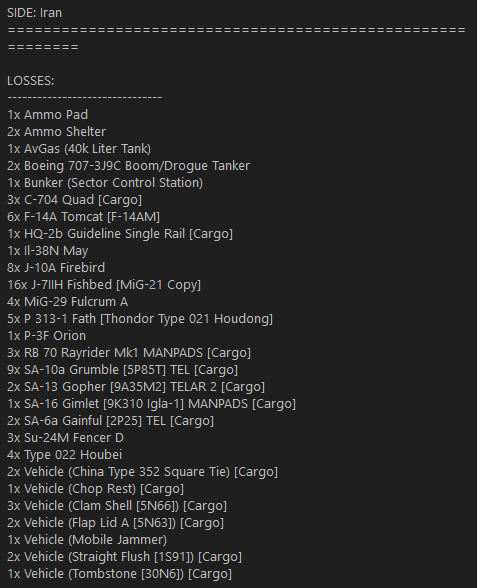Viewport: 478px width, 588px height.
Task: Select the 1x Ammo Pad line
Action: pyautogui.click(x=48, y=115)
